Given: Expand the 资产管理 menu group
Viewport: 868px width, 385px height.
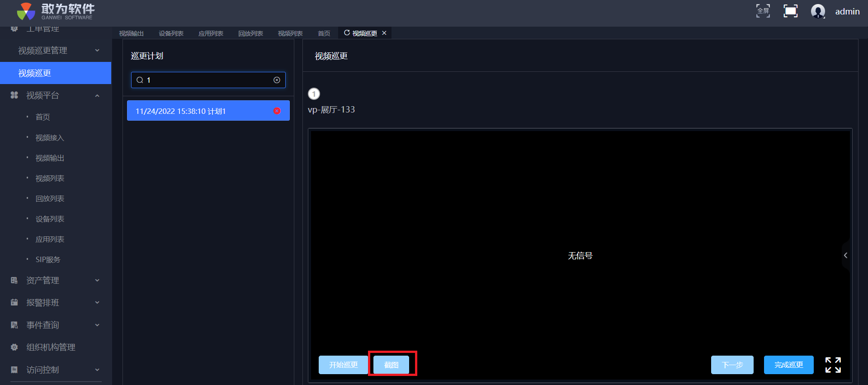Looking at the screenshot, I should (x=97, y=280).
